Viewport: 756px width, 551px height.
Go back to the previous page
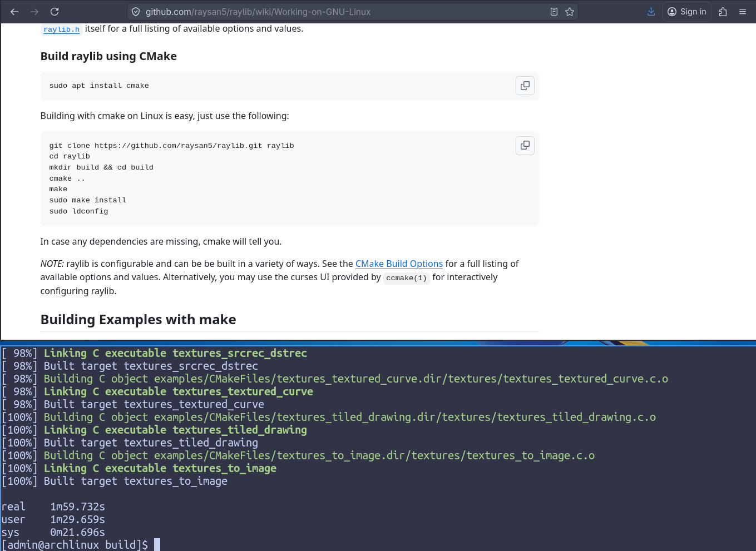[14, 12]
